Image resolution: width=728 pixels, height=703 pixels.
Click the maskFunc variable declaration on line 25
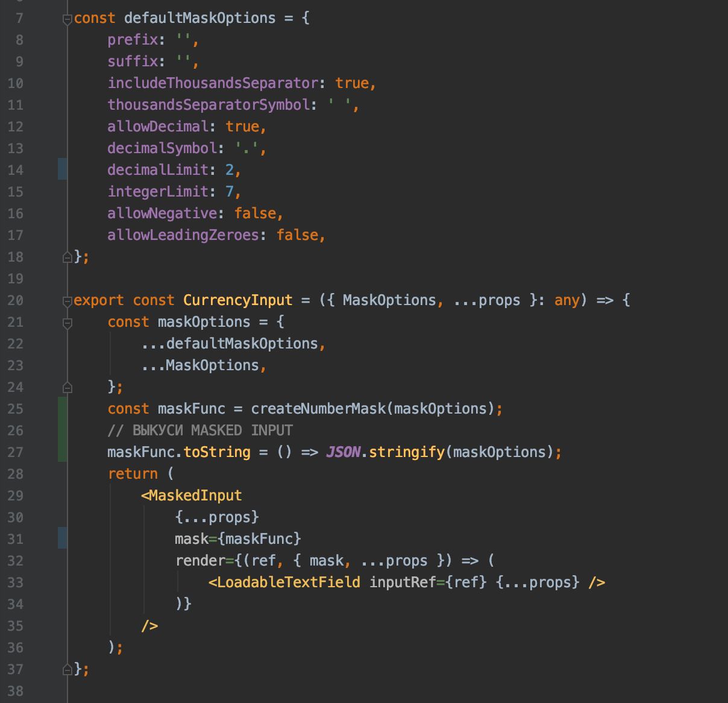[x=192, y=409]
